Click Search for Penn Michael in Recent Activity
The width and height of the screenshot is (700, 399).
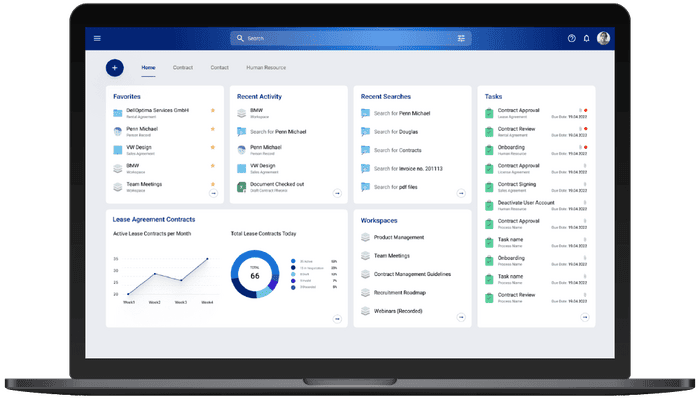278,132
